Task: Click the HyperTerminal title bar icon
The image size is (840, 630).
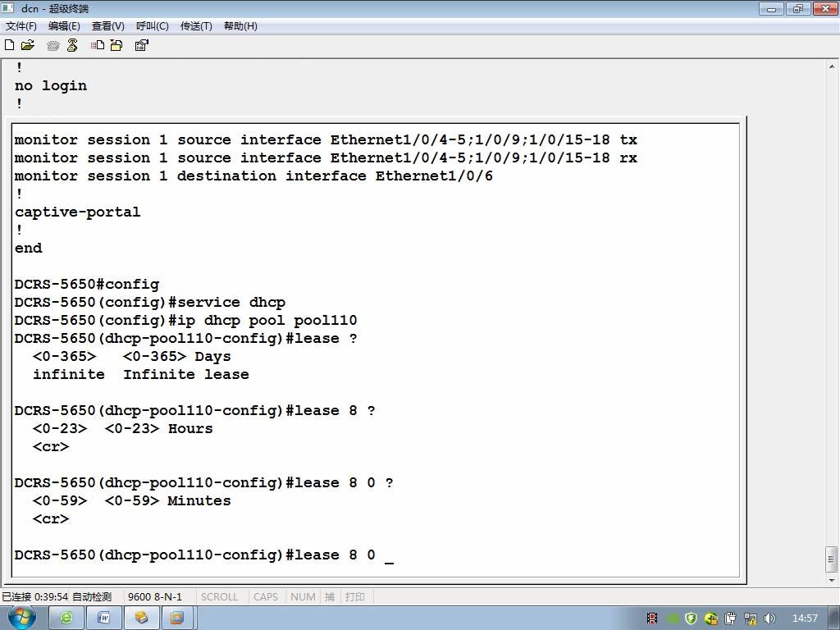Action: tap(8, 8)
